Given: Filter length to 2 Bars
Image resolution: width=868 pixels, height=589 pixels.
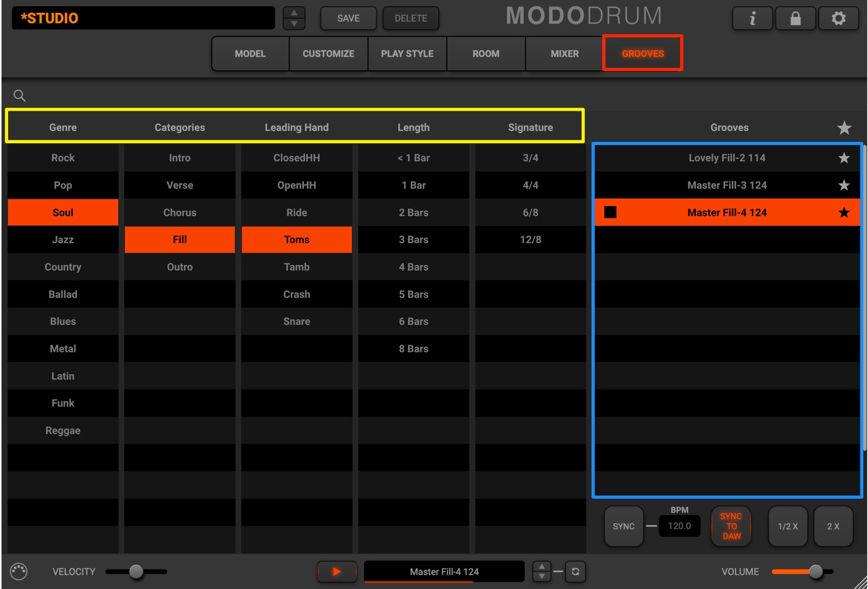Looking at the screenshot, I should pos(413,212).
